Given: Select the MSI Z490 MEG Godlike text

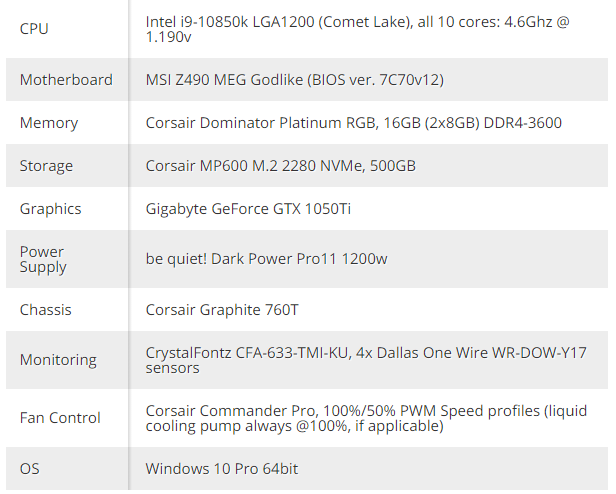Looking at the screenshot, I should 295,80.
